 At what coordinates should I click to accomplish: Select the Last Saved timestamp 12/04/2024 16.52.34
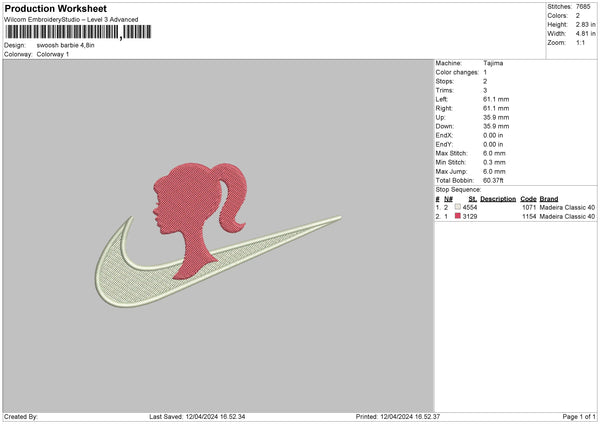(215, 416)
